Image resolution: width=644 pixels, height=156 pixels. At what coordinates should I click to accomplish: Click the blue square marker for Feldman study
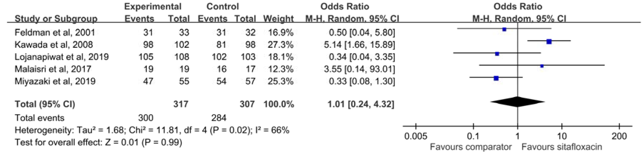point(504,30)
